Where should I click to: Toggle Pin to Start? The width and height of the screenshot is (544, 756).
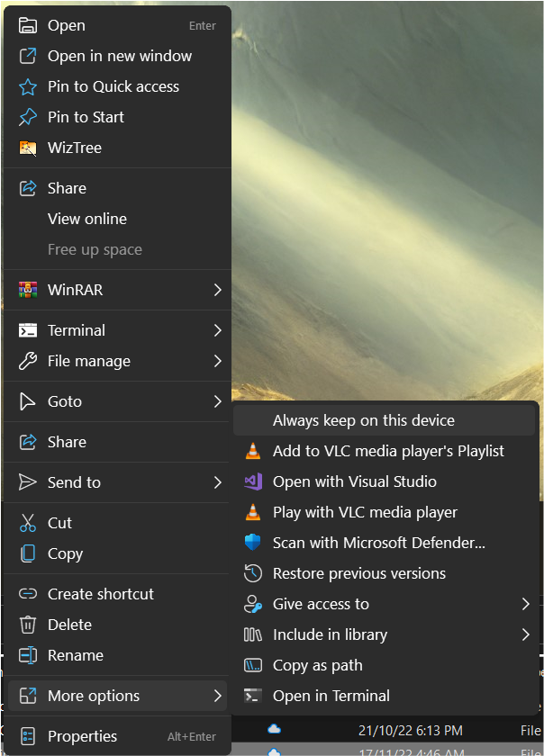tap(86, 117)
